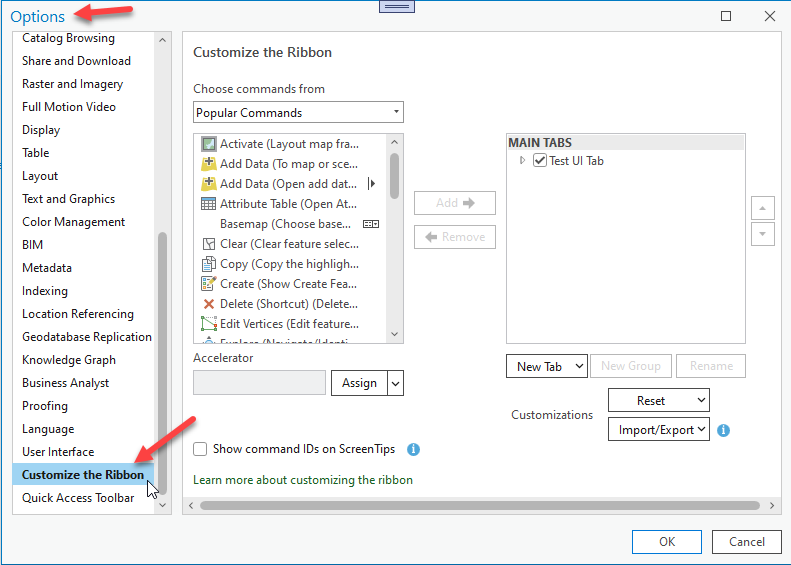Click the info icon beside Import/Export
The width and height of the screenshot is (791, 565).
click(723, 430)
